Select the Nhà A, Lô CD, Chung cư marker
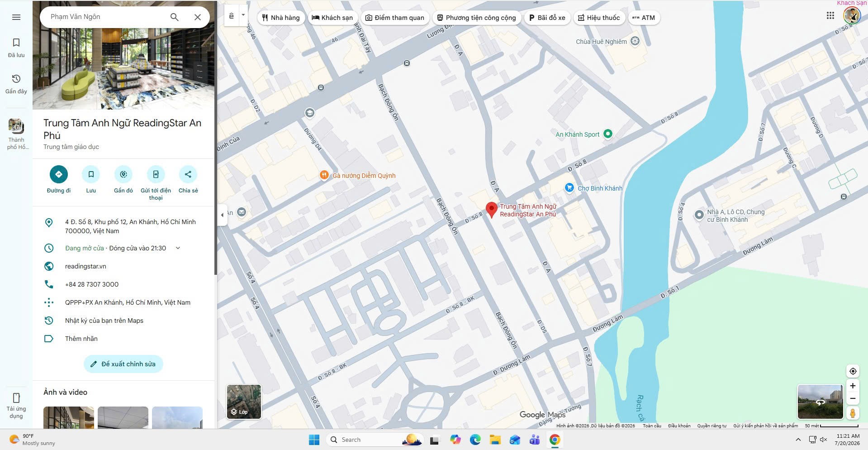 tap(699, 214)
